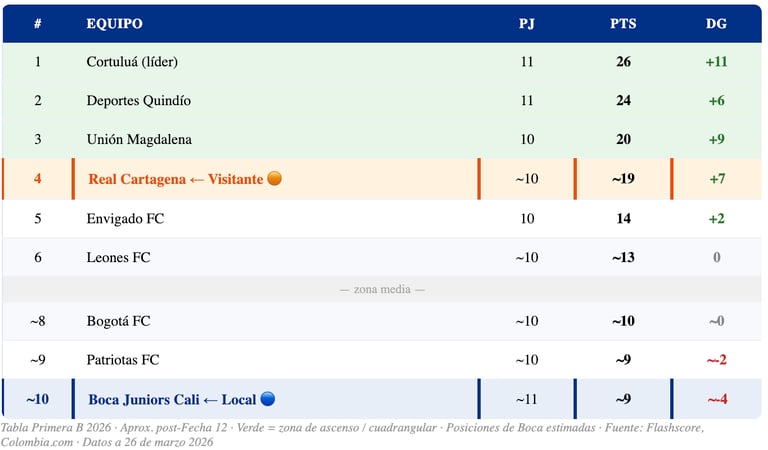This screenshot has width=768, height=450.
Task: Click the PTS column header
Action: click(x=623, y=24)
